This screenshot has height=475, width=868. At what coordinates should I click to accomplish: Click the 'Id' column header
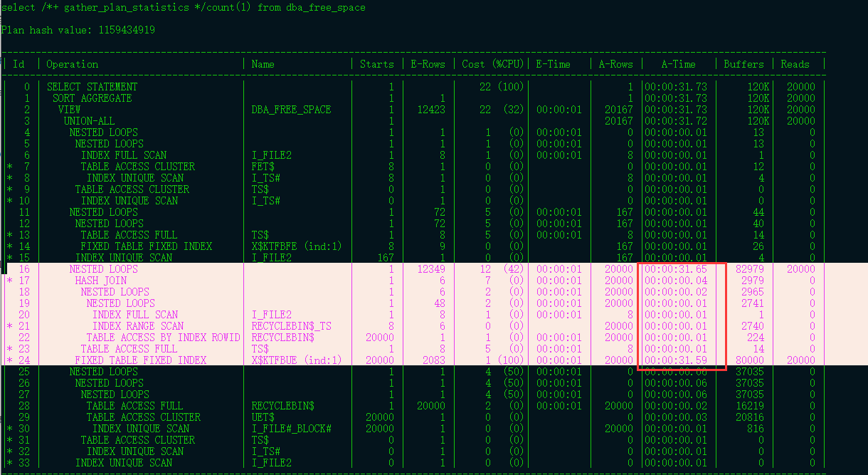[18, 64]
